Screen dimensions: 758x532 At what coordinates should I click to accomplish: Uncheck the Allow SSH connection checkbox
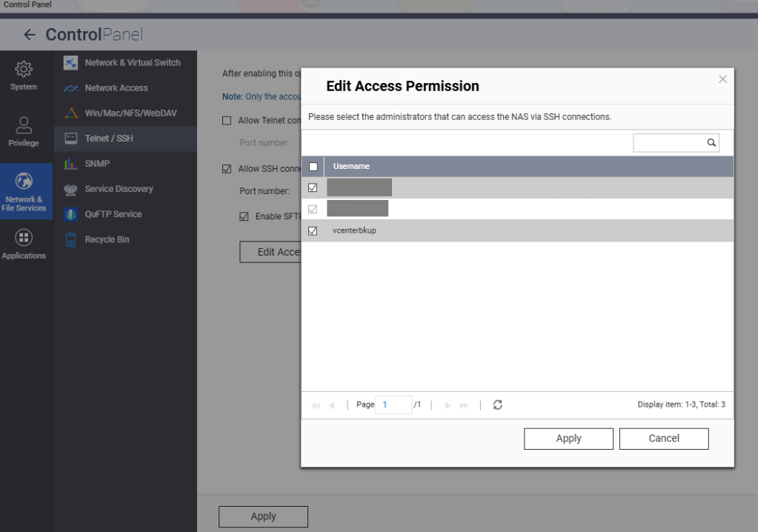tap(227, 169)
